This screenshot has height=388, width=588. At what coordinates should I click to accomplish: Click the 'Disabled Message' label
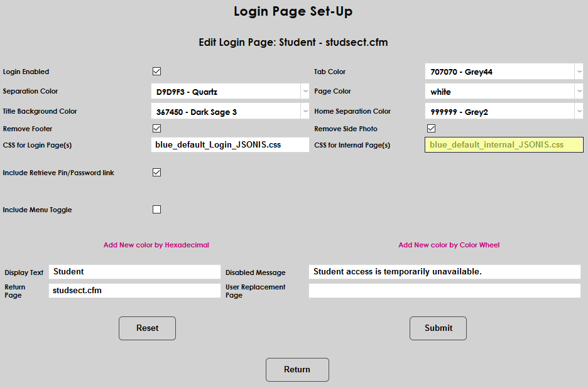(256, 272)
